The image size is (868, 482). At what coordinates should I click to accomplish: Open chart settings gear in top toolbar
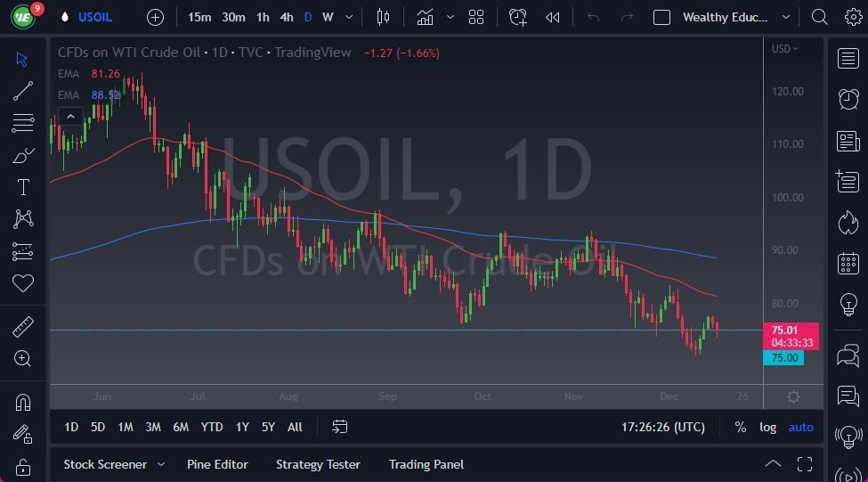pyautogui.click(x=853, y=17)
